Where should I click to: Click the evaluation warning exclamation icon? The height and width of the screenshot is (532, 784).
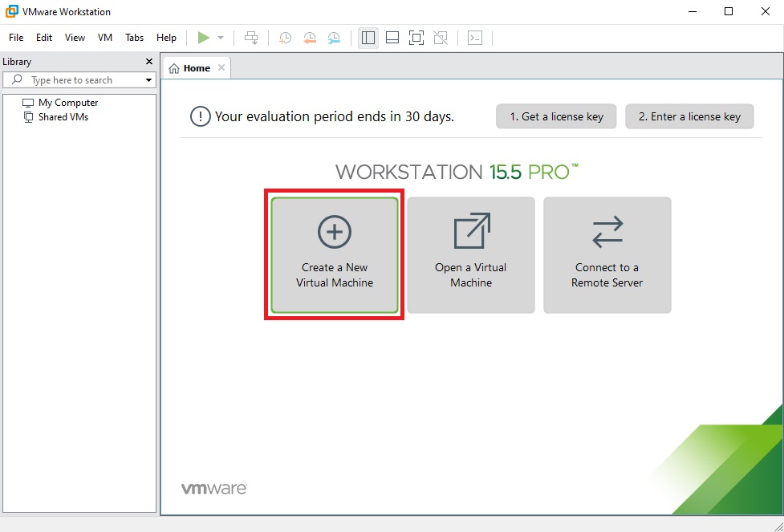pyautogui.click(x=201, y=117)
